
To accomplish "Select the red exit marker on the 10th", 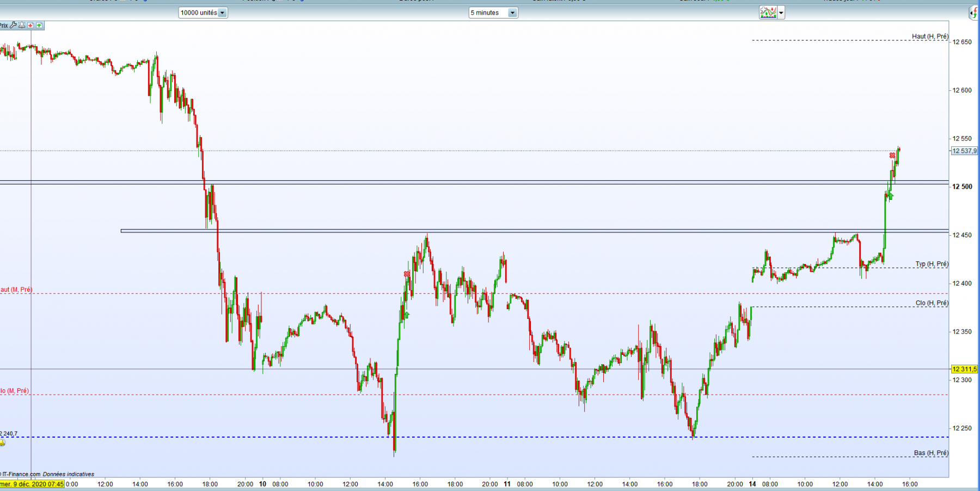I will pos(407,274).
